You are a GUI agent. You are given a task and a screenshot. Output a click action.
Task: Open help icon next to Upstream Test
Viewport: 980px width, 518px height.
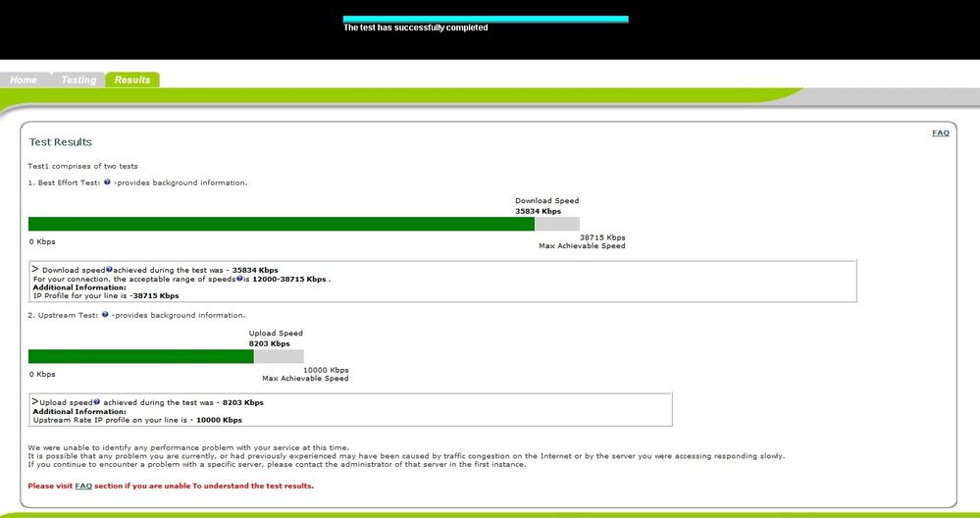pos(105,315)
